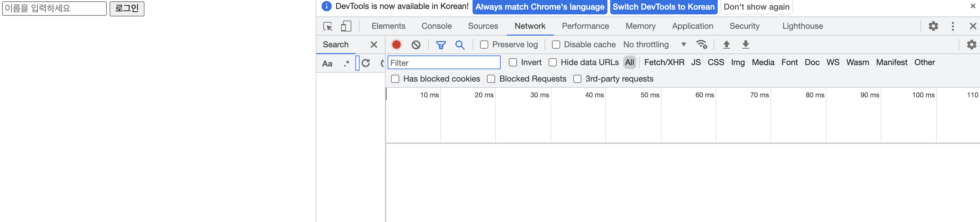Filter by Font requests

point(789,62)
